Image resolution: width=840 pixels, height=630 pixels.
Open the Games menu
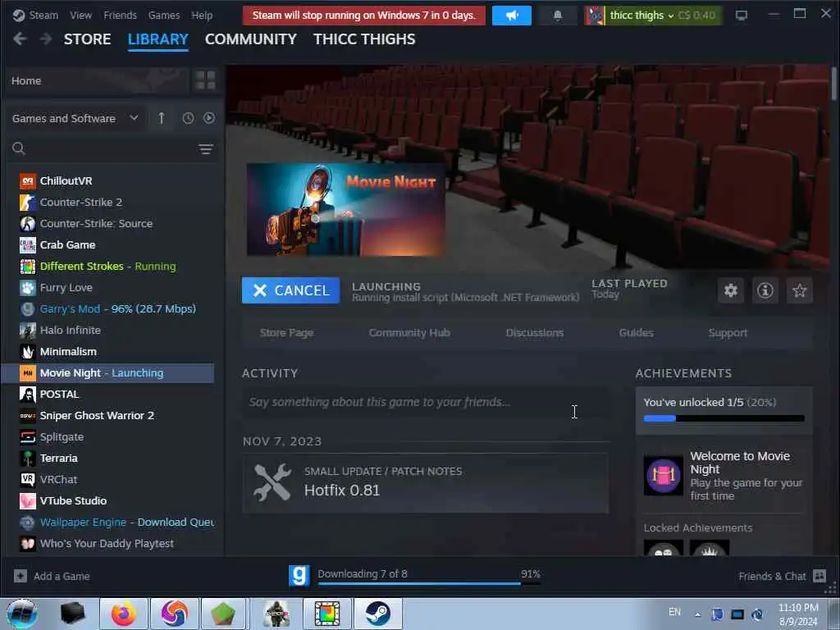coord(164,16)
